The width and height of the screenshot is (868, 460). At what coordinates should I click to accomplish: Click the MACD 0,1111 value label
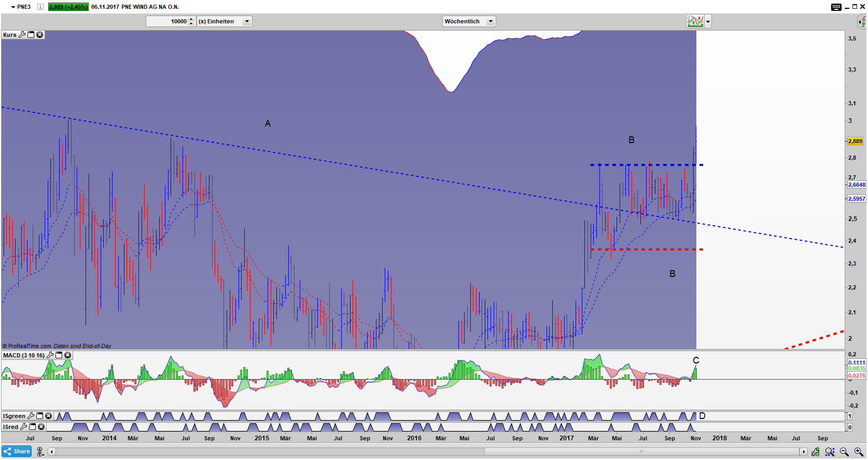857,363
